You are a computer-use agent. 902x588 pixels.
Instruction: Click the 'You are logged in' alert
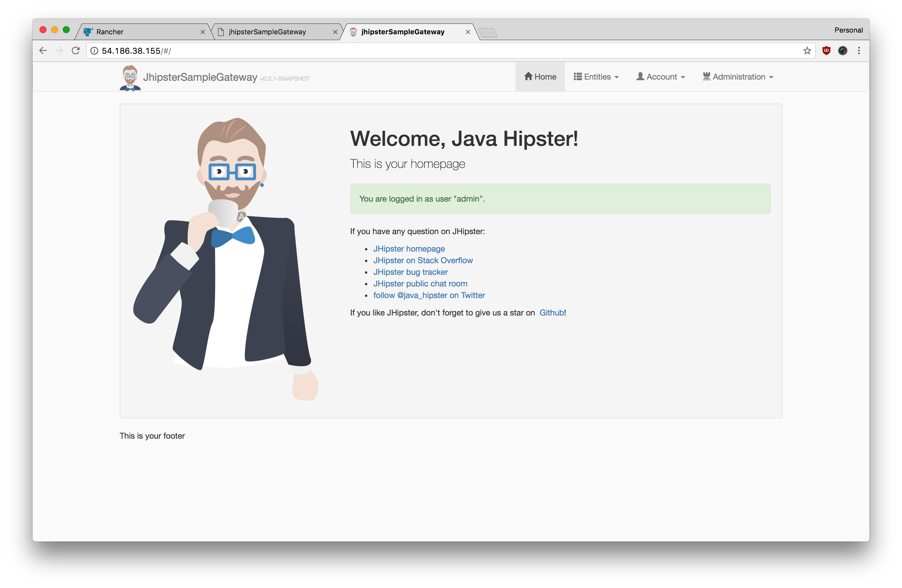(x=560, y=199)
